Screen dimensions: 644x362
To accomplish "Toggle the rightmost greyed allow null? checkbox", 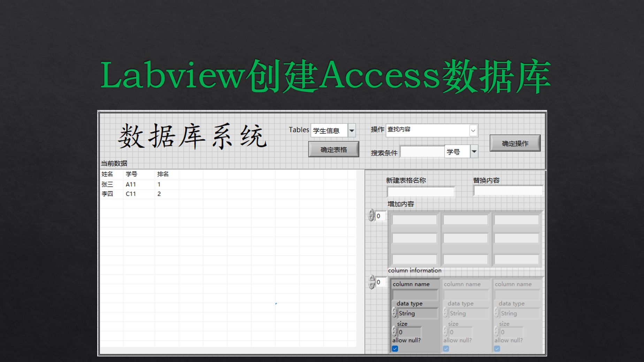I will click(497, 348).
